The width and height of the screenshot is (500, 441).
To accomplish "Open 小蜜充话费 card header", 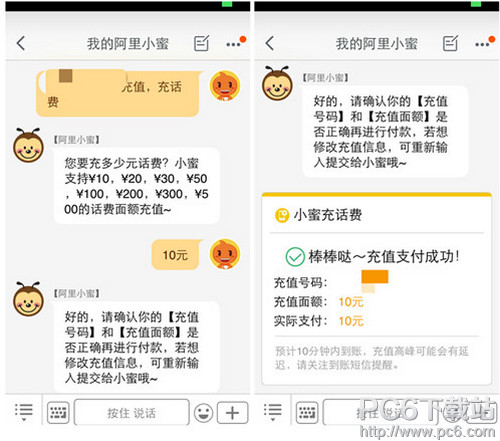I will 377,215.
